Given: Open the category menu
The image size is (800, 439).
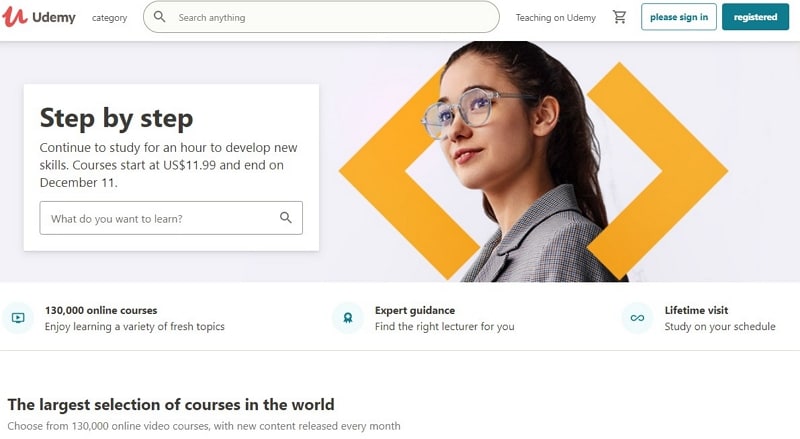Looking at the screenshot, I should pyautogui.click(x=109, y=18).
